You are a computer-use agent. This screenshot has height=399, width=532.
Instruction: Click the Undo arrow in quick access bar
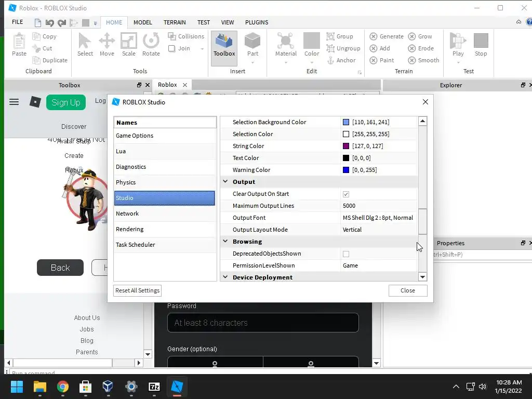[49, 23]
